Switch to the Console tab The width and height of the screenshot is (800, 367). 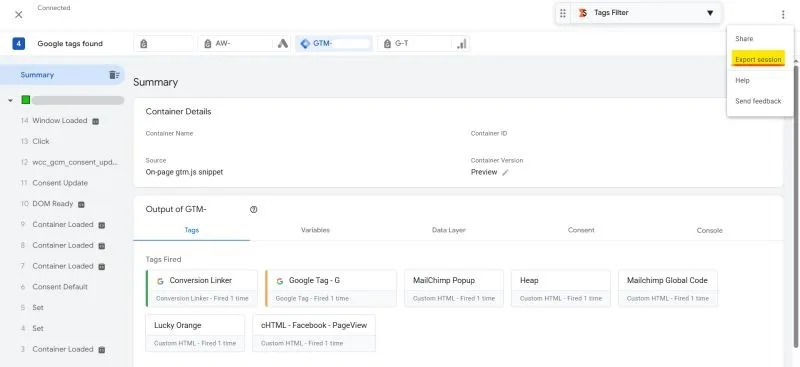pyautogui.click(x=710, y=230)
